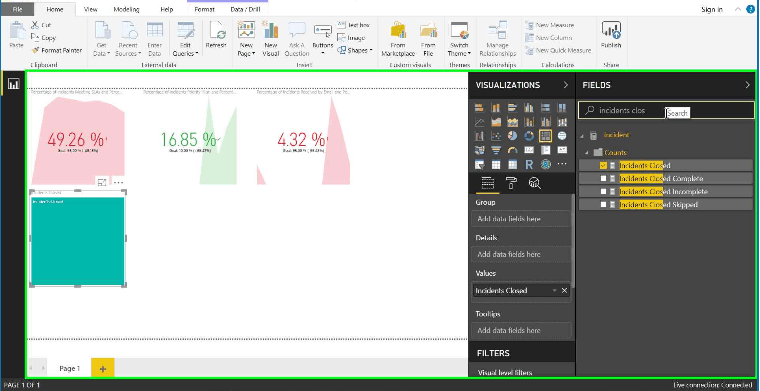Open the From Marketplace custom visuals icon
Screen dimensions: 760x391
point(398,30)
